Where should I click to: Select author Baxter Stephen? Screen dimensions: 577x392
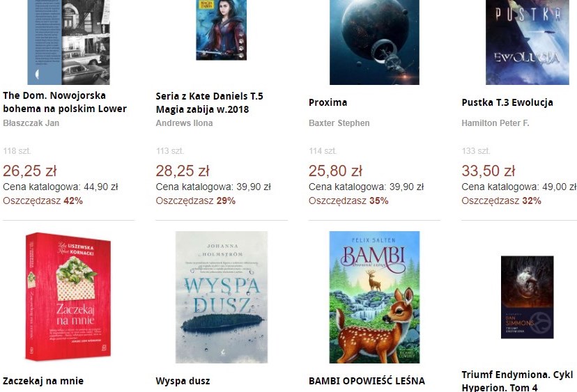(x=339, y=123)
